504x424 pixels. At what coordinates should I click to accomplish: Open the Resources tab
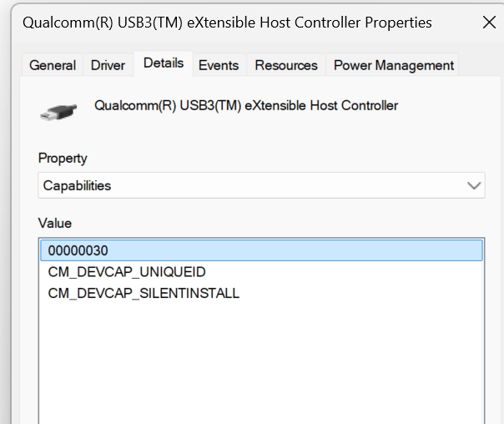coord(286,65)
